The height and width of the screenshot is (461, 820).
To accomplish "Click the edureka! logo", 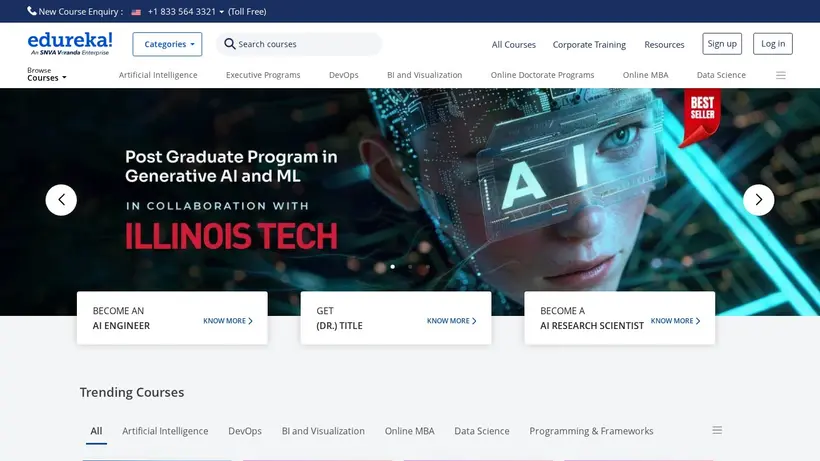I will pos(70,43).
